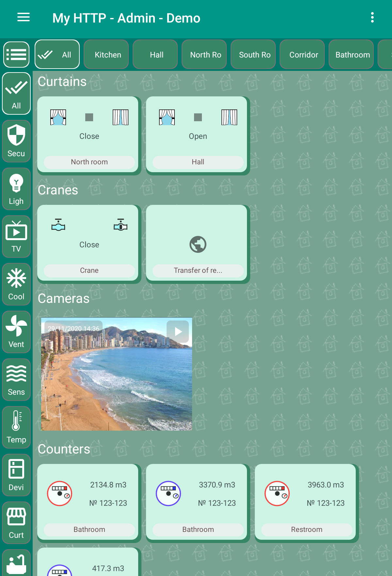Switch to the Corridor room tab
Screen dimensions: 392x576
click(x=302, y=55)
